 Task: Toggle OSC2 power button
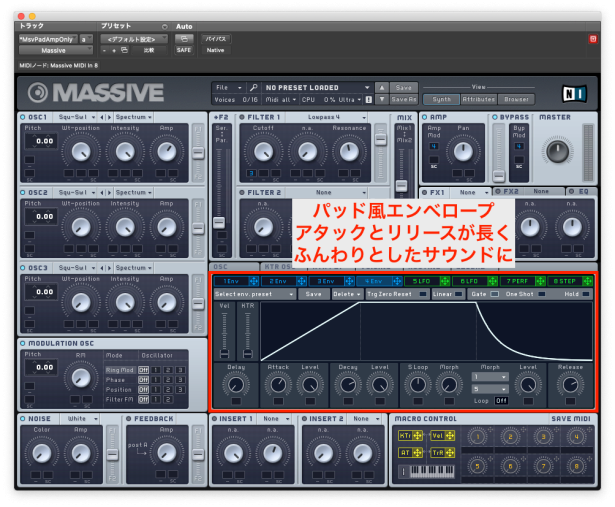(x=22, y=192)
